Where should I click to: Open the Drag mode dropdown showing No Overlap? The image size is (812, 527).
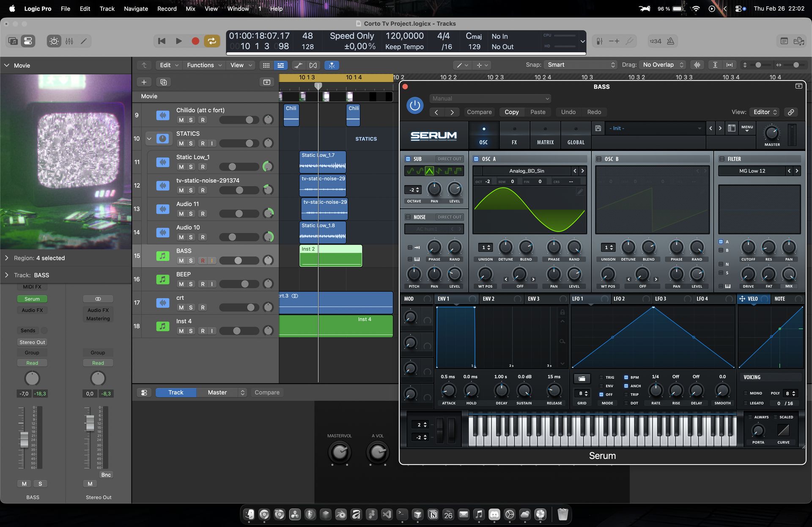[662, 65]
